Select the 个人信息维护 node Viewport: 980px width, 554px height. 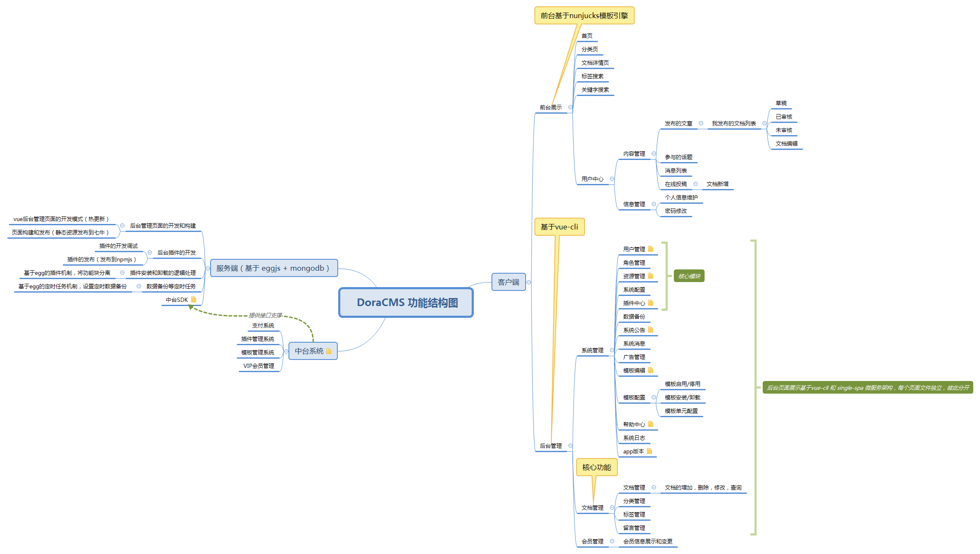click(x=681, y=197)
